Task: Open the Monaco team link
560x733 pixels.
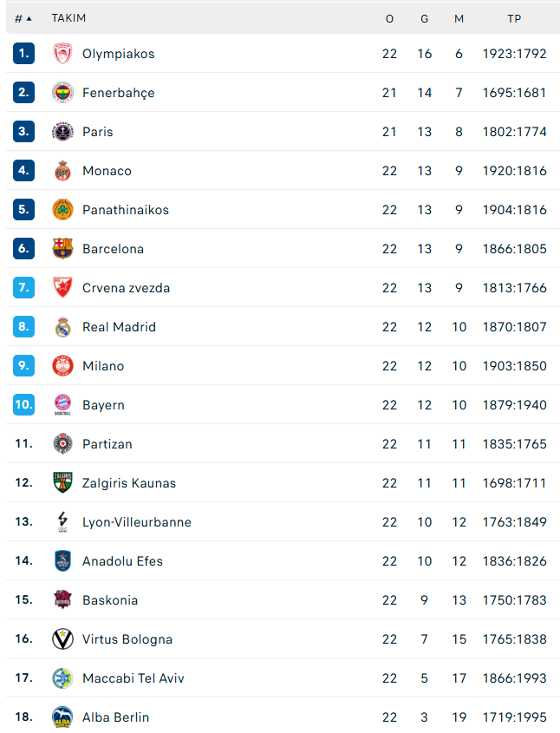Action: [107, 171]
